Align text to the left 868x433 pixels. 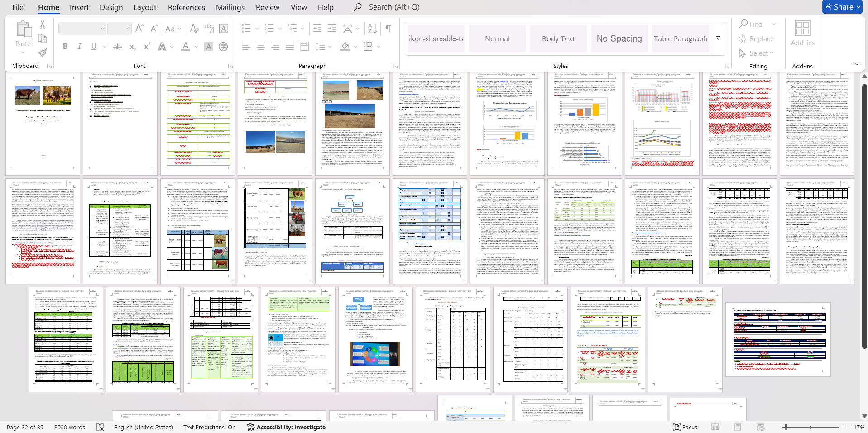(x=246, y=47)
